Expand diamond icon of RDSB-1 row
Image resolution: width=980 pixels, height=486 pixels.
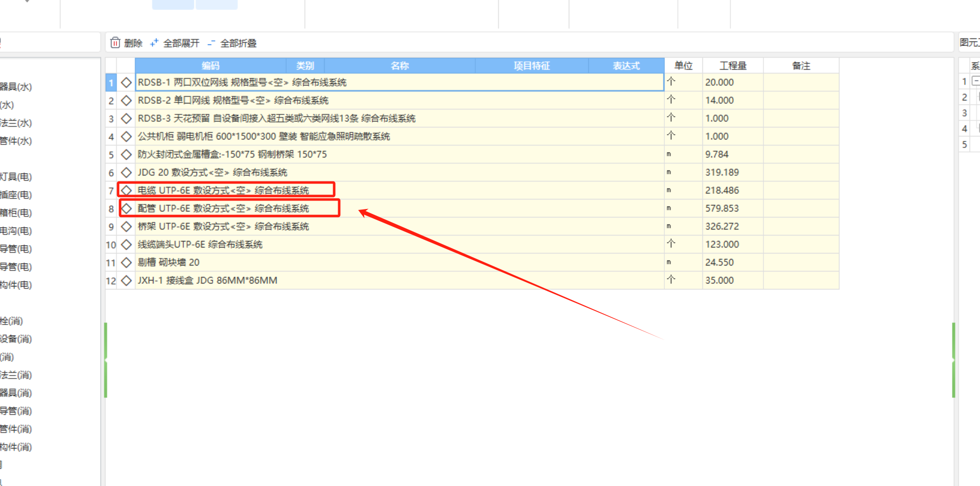point(126,82)
